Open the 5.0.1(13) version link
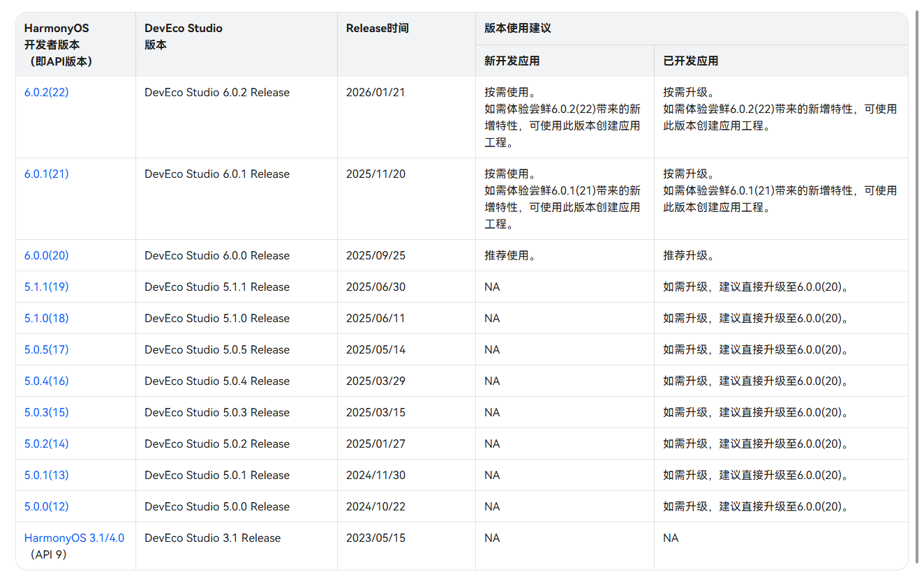Image resolution: width=924 pixels, height=576 pixels. tap(46, 475)
